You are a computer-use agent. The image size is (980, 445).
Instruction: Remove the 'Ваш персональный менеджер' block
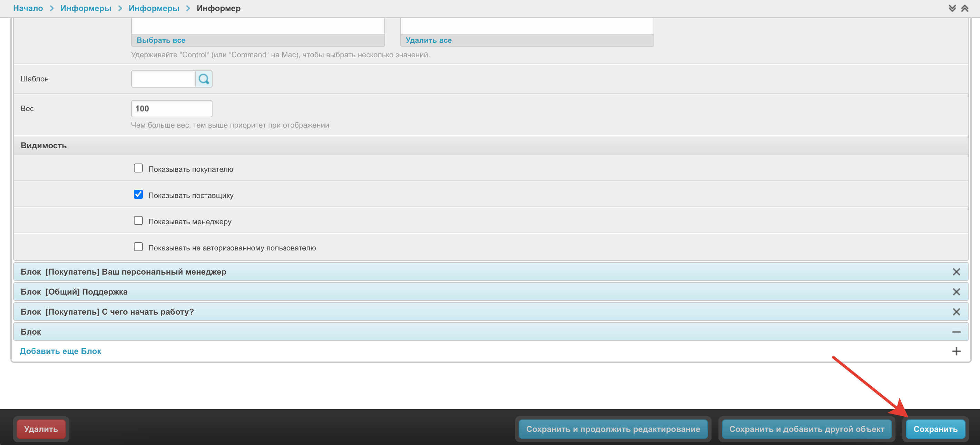(956, 272)
